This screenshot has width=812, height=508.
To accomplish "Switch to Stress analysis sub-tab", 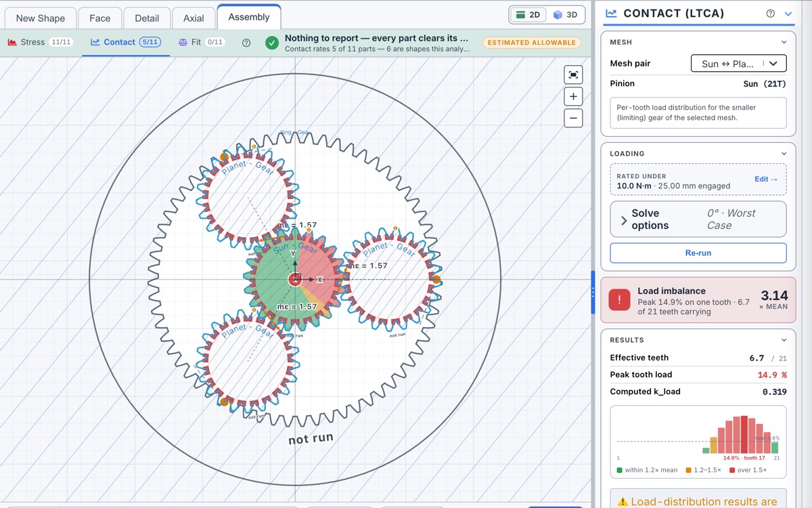I will (41, 42).
